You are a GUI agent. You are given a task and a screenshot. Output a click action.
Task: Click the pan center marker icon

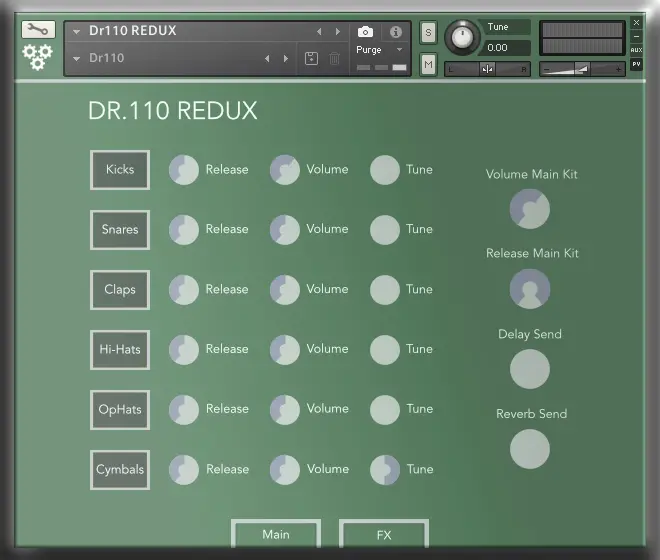tap(487, 69)
